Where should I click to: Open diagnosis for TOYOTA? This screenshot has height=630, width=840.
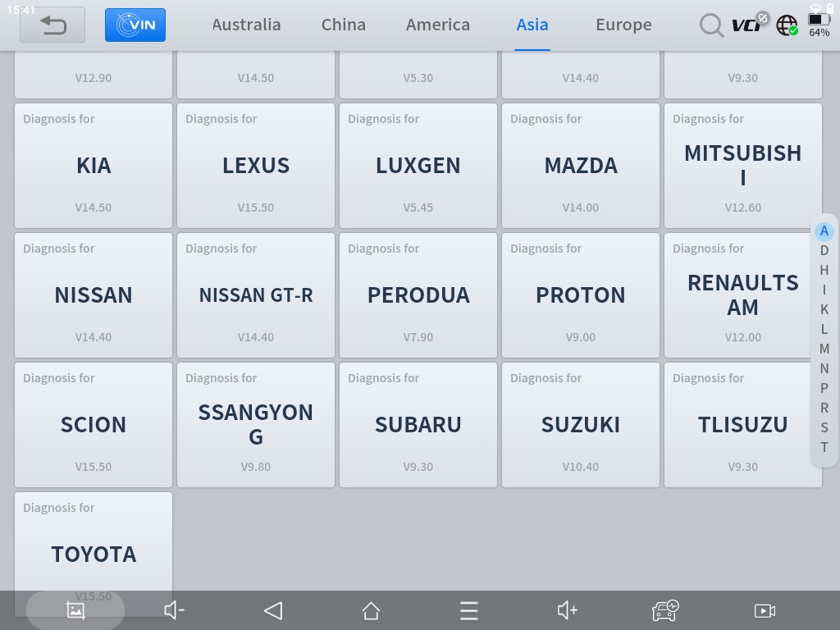94,546
